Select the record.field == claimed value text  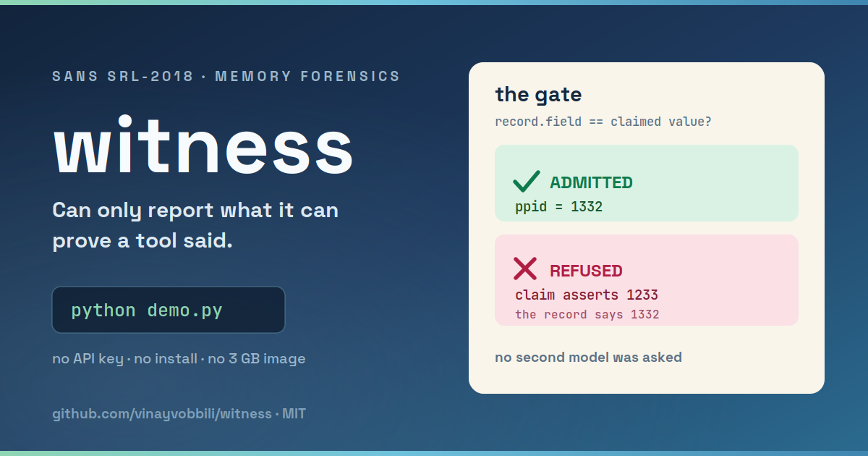(x=603, y=122)
